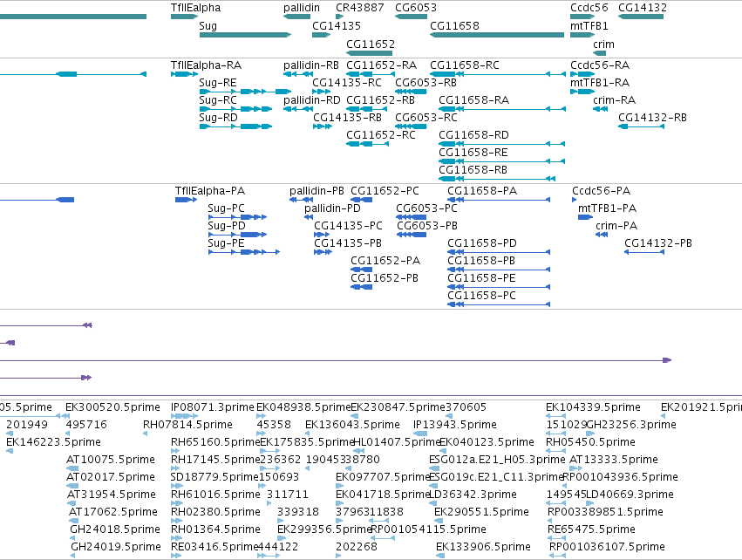Viewport: 742px width, 560px height.
Task: Click transcript mtTFB1-RA
Action: (x=600, y=82)
